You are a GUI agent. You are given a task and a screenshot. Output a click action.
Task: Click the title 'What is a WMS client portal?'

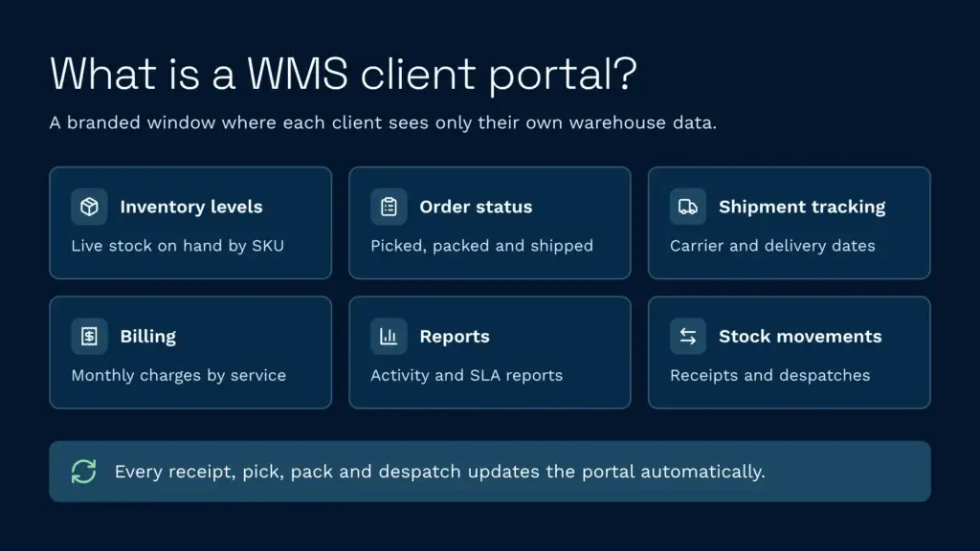point(344,75)
